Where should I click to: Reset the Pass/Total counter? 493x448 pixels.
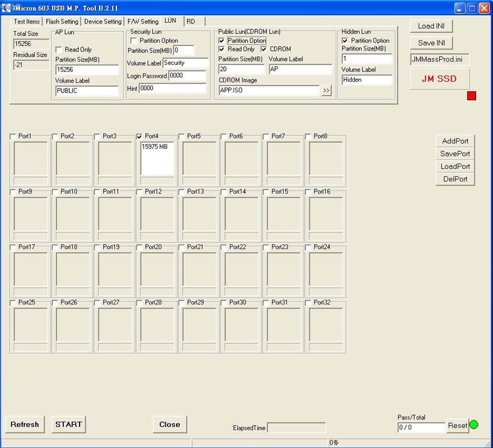[x=457, y=426]
